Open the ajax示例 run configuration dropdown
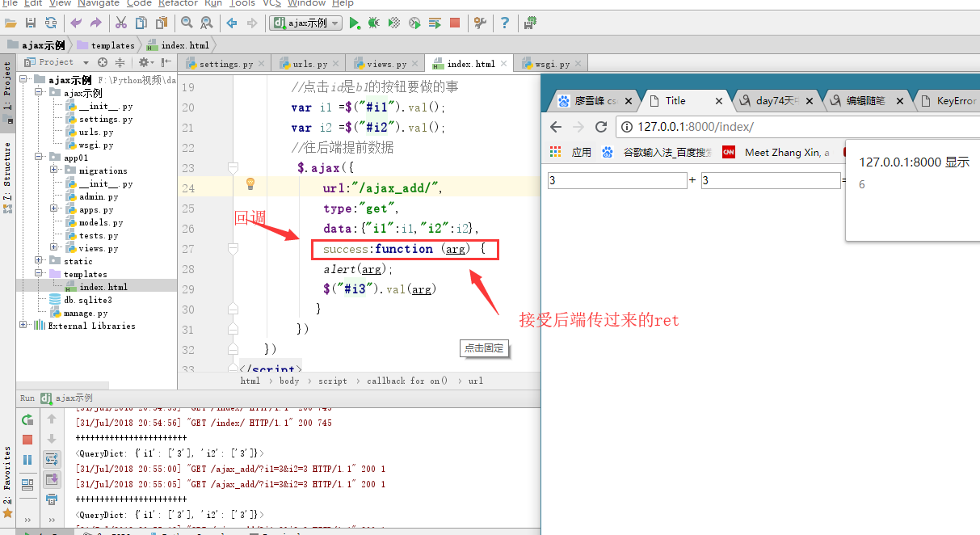The height and width of the screenshot is (535, 980). pos(305,23)
